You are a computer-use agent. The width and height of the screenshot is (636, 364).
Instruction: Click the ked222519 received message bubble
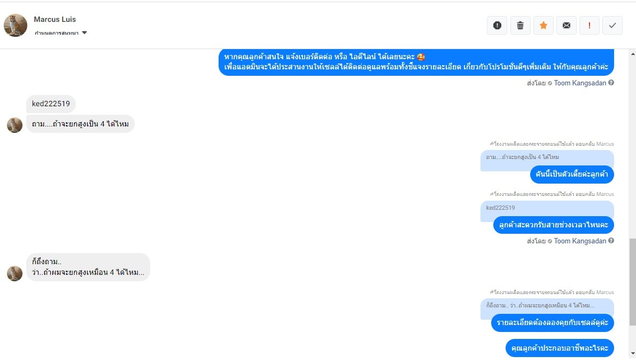pyautogui.click(x=51, y=104)
